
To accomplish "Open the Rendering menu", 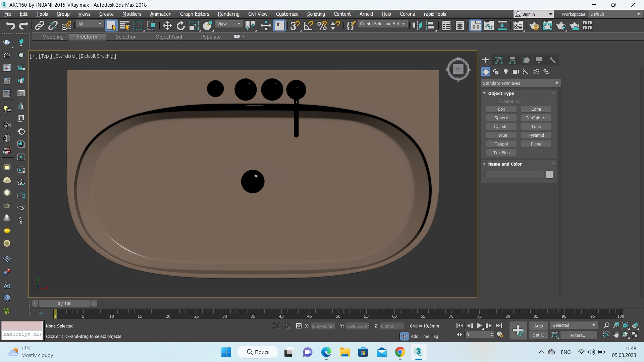I will pos(228,14).
